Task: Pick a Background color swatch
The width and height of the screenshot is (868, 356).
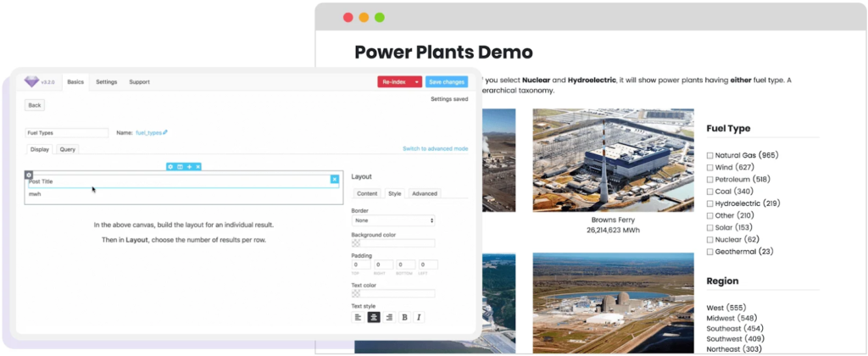Action: click(356, 243)
